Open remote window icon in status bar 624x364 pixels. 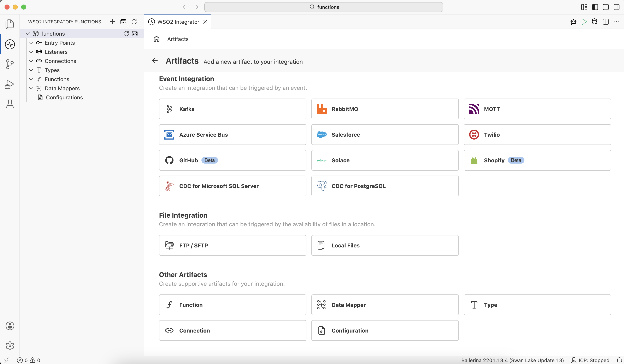(7, 360)
